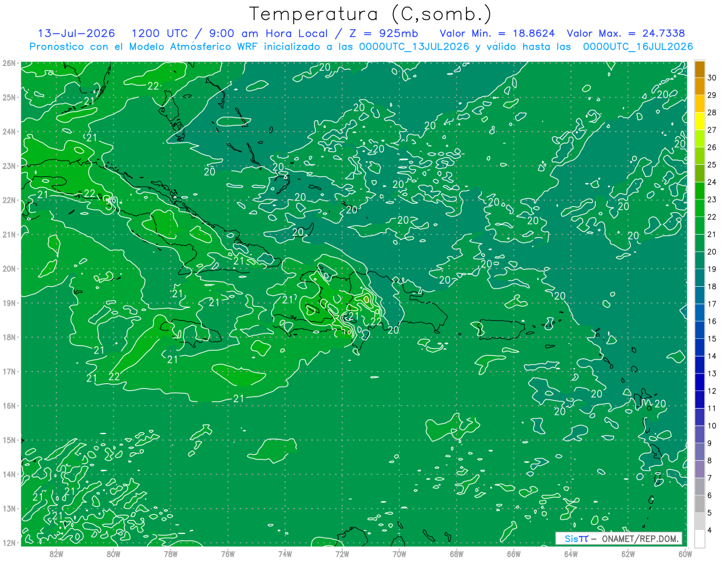
Task: Click the '25N' latitude axis label
Action: tap(8, 97)
